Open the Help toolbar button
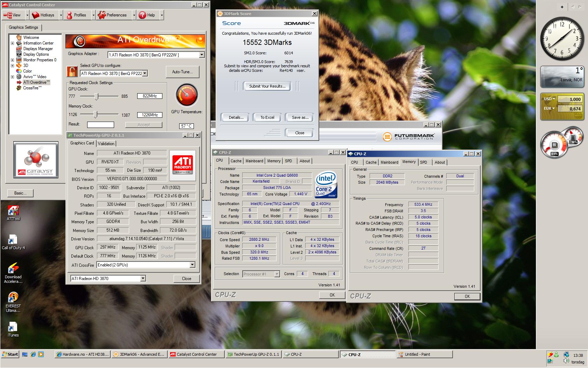Viewport: 588px width, 368px height. coord(147,15)
